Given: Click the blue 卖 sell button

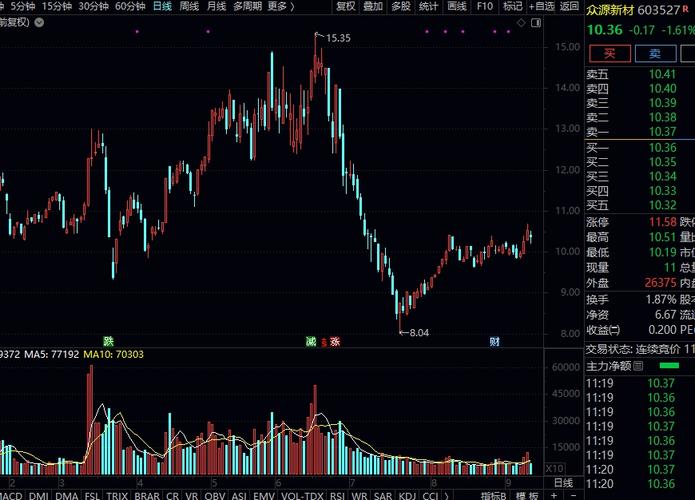Looking at the screenshot, I should point(656,54).
